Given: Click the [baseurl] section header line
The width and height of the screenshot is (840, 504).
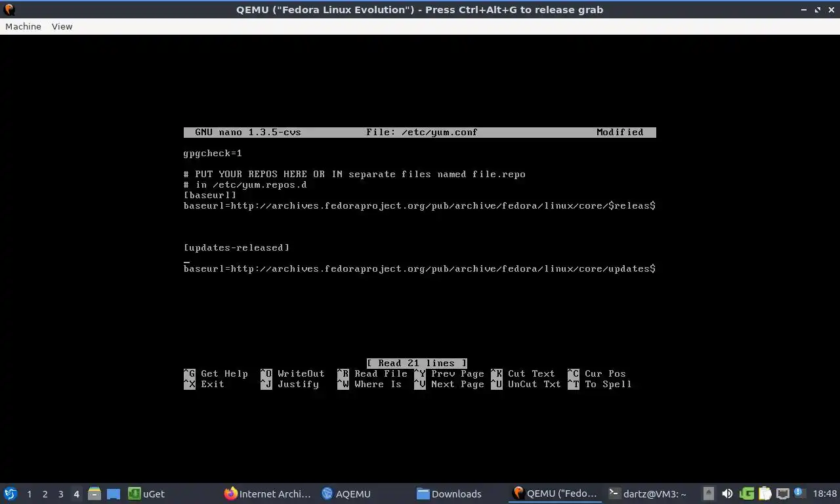Looking at the screenshot, I should [210, 195].
